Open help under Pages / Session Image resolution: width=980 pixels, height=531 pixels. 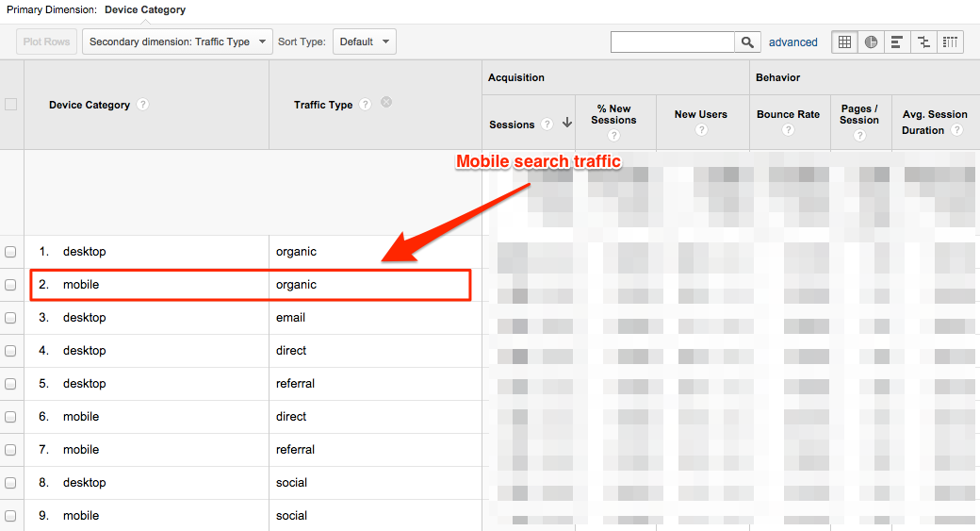point(860,136)
